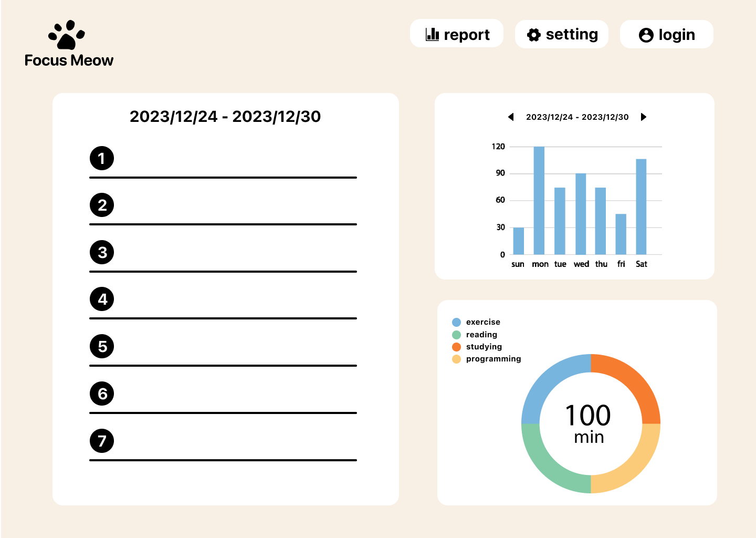The image size is (756, 538).
Task: Select numbered circle 4 in list
Action: (102, 299)
